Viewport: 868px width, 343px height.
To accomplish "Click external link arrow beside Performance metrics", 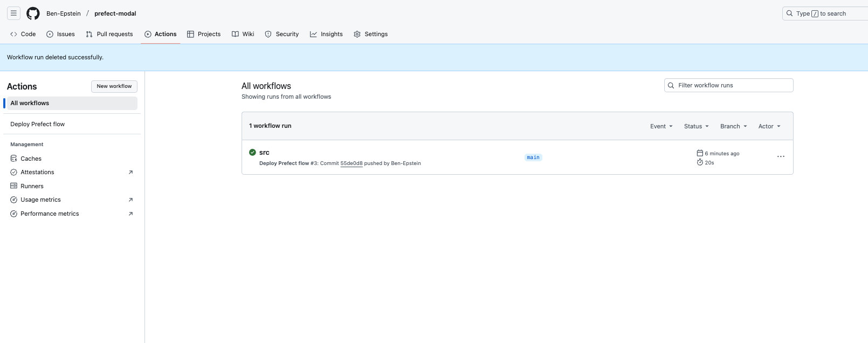I will (130, 214).
